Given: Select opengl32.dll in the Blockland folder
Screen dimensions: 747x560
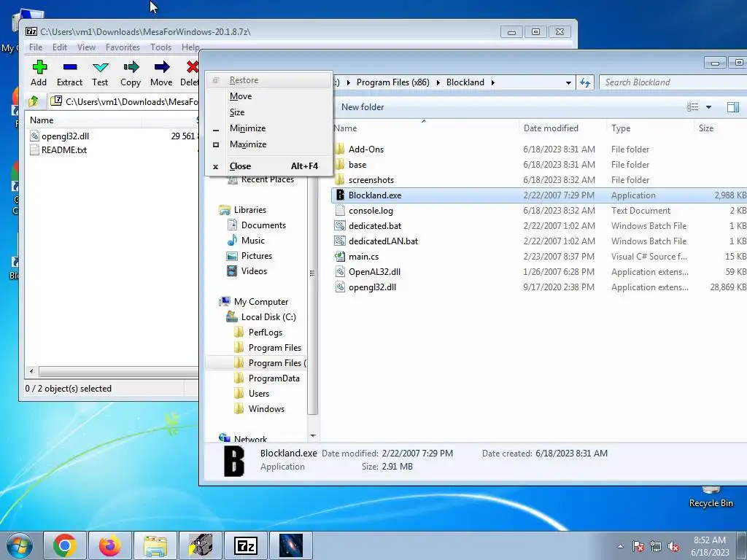Looking at the screenshot, I should [372, 287].
